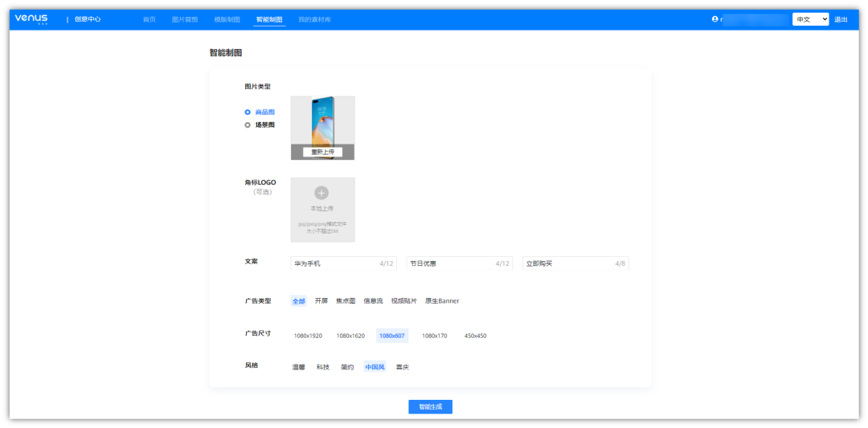Click the Venus logo
The image size is (868, 428).
pos(31,18)
